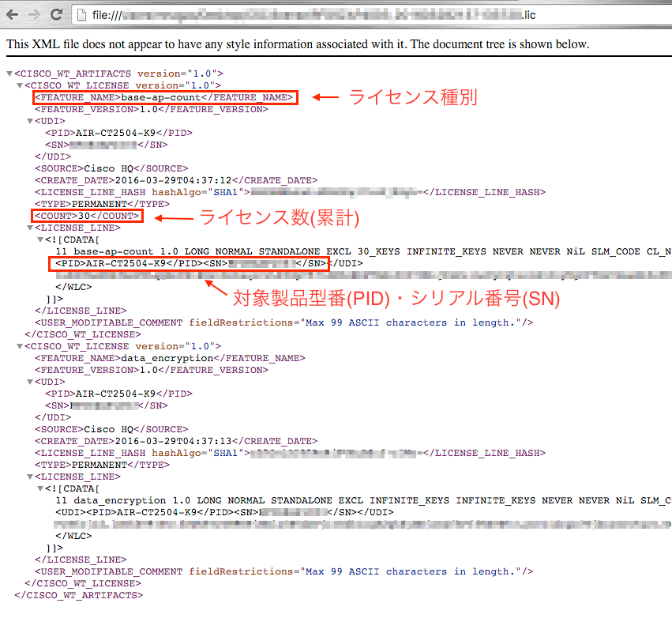Viewport: 672px width, 618px height.
Task: Click the first SOURCE Cisco HQ line
Action: (111, 168)
